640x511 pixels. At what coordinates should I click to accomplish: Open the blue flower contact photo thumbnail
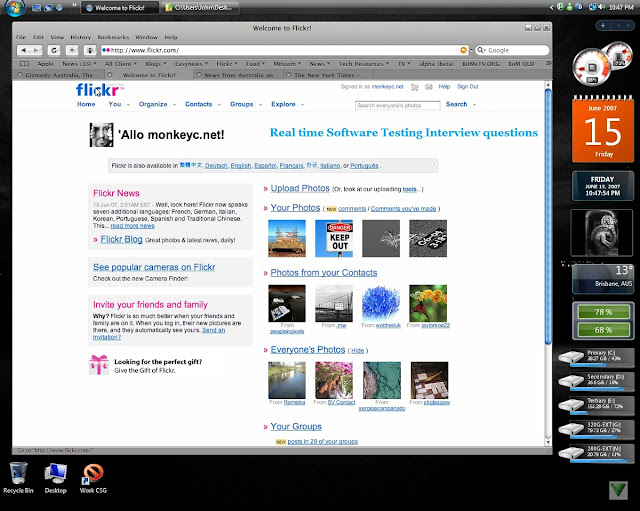pos(381,303)
